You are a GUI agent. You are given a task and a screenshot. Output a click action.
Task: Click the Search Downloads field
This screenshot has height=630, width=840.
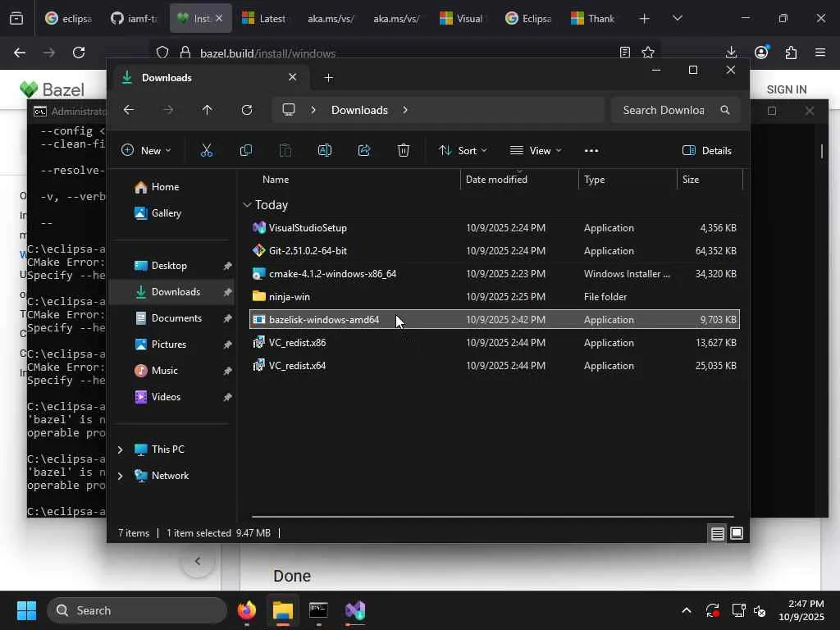coord(676,110)
